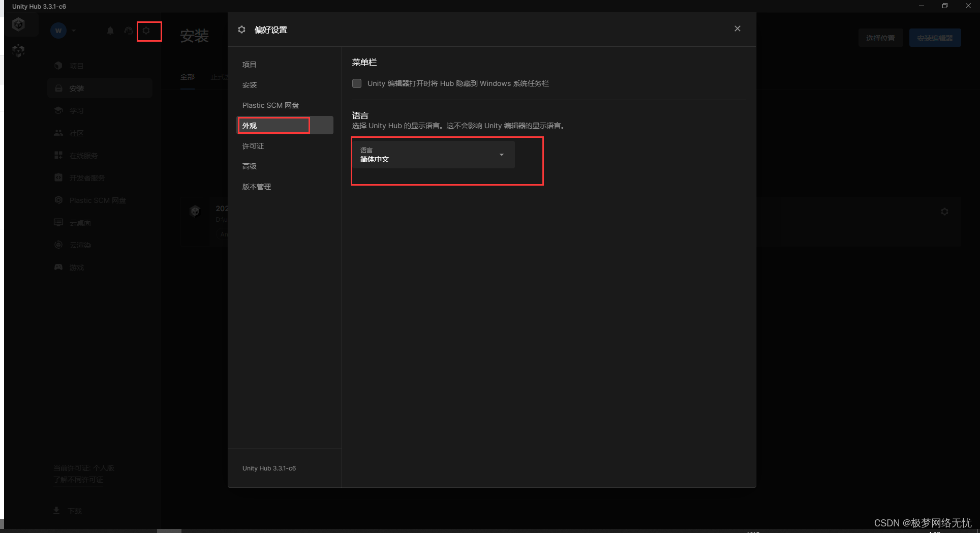Select the second Unity cube icon below logo
Screen dimensions: 980x533
pyautogui.click(x=19, y=50)
